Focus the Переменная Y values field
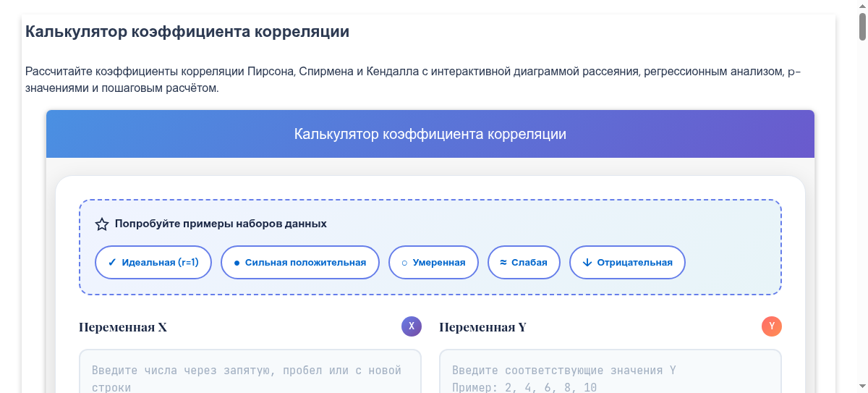 [610, 373]
